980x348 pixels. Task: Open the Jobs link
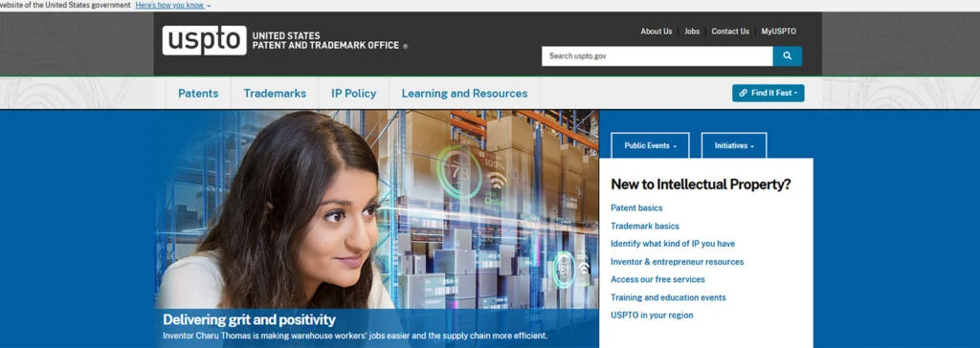pyautogui.click(x=692, y=32)
